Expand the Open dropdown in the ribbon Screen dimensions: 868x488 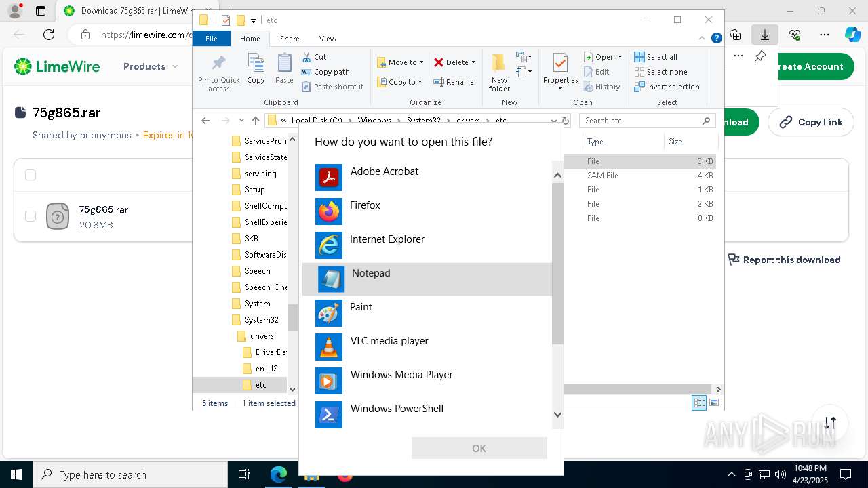(x=604, y=57)
